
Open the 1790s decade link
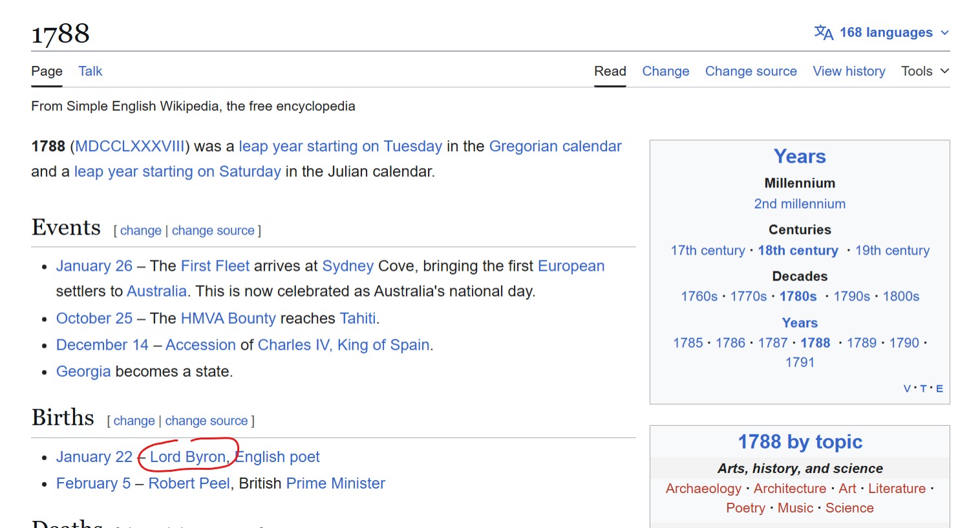852,296
